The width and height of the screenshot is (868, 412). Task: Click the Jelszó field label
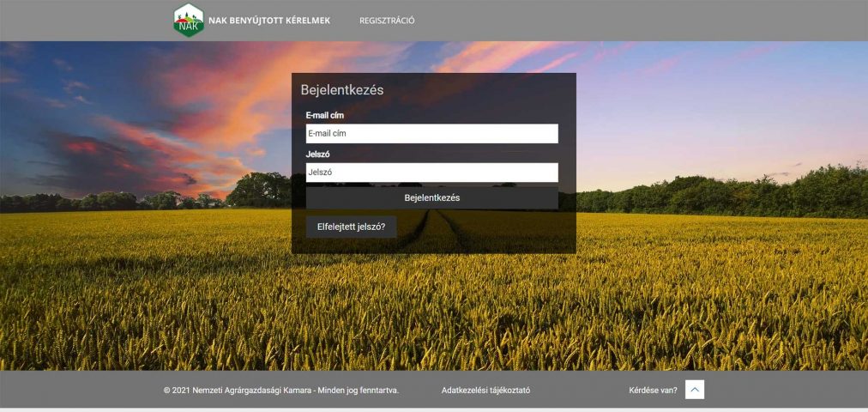click(x=318, y=154)
